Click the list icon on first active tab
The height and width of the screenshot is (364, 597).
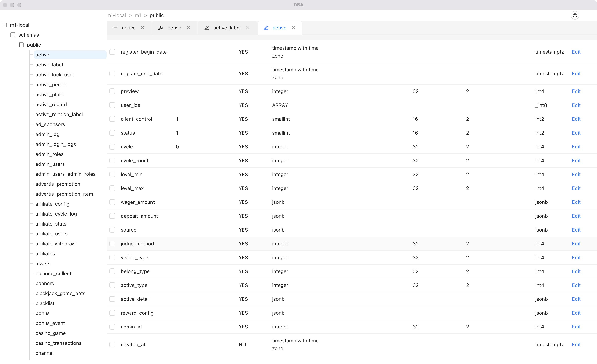coord(115,28)
